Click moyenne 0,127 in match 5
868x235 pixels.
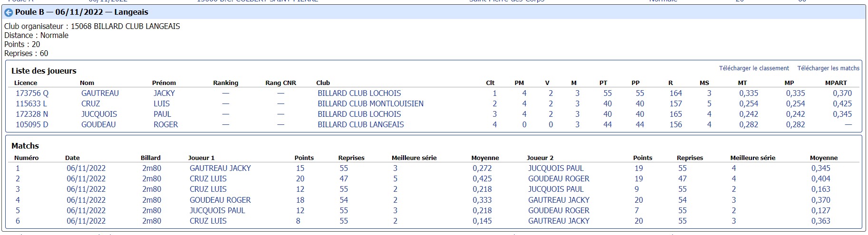coord(820,211)
